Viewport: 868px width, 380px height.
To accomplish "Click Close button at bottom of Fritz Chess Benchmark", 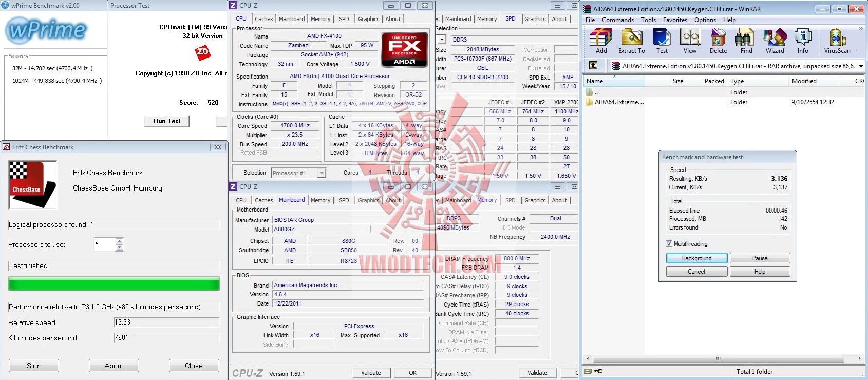I will click(x=194, y=366).
